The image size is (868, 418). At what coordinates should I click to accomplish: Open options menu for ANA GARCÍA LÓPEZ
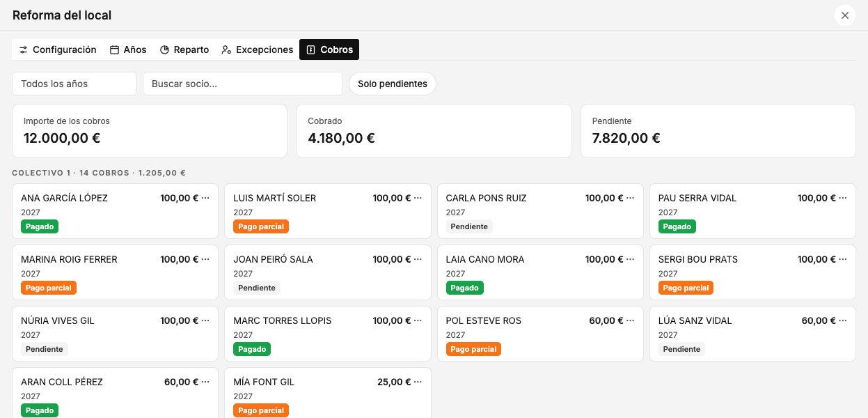pos(205,198)
